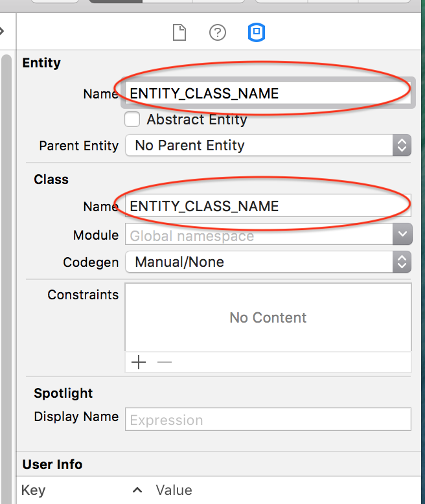Expand the Module combo box arrow

[402, 235]
